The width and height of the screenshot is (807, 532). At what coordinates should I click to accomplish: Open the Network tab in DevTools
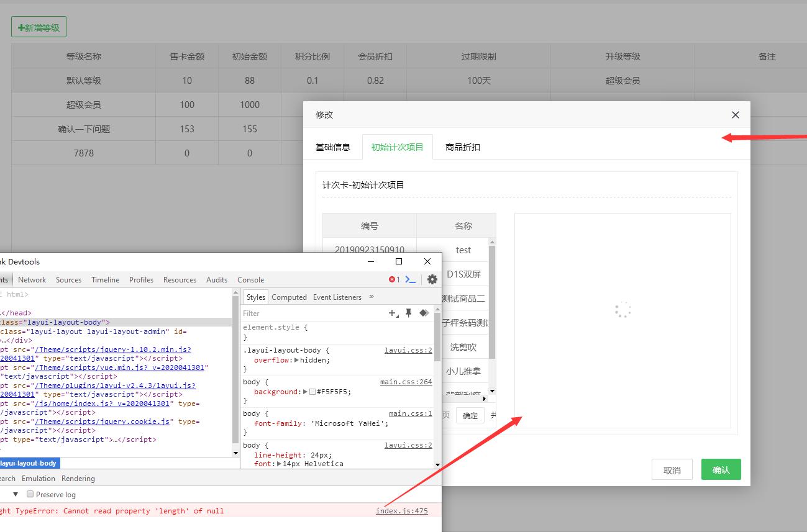(32, 280)
